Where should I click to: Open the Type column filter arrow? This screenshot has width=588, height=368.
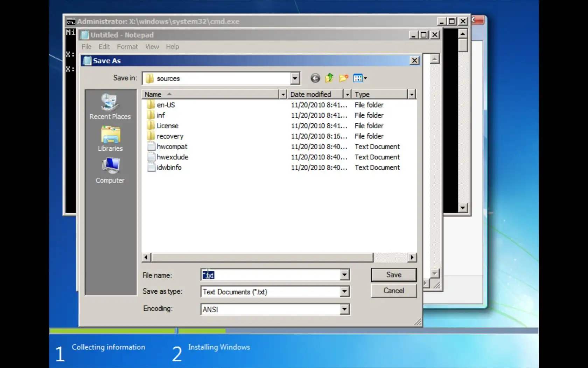point(412,94)
